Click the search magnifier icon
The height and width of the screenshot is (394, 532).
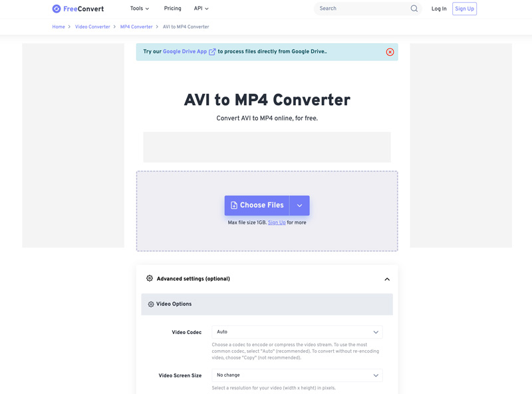tap(414, 9)
